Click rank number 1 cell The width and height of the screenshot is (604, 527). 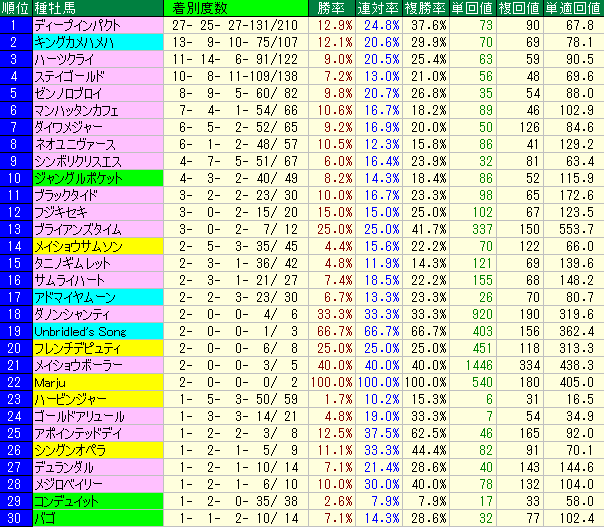tap(16, 25)
